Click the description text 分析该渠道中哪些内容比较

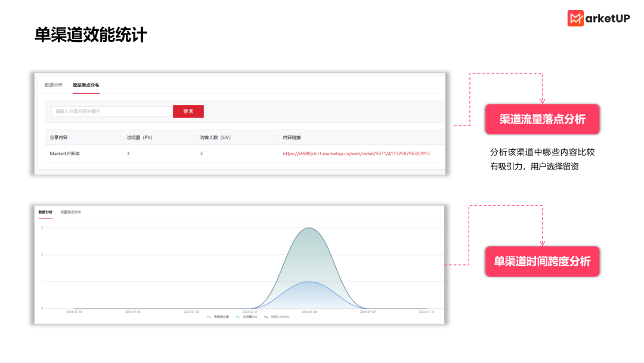click(x=542, y=152)
